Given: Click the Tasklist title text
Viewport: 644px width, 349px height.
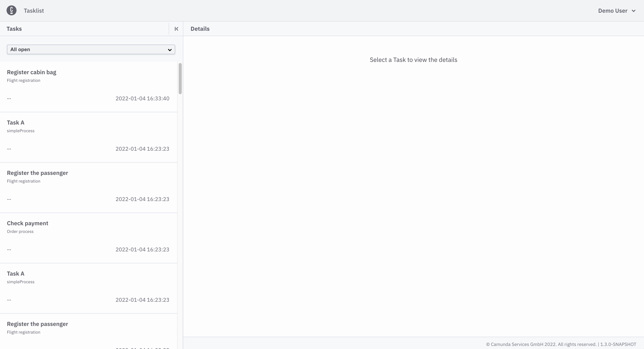Looking at the screenshot, I should click(34, 11).
